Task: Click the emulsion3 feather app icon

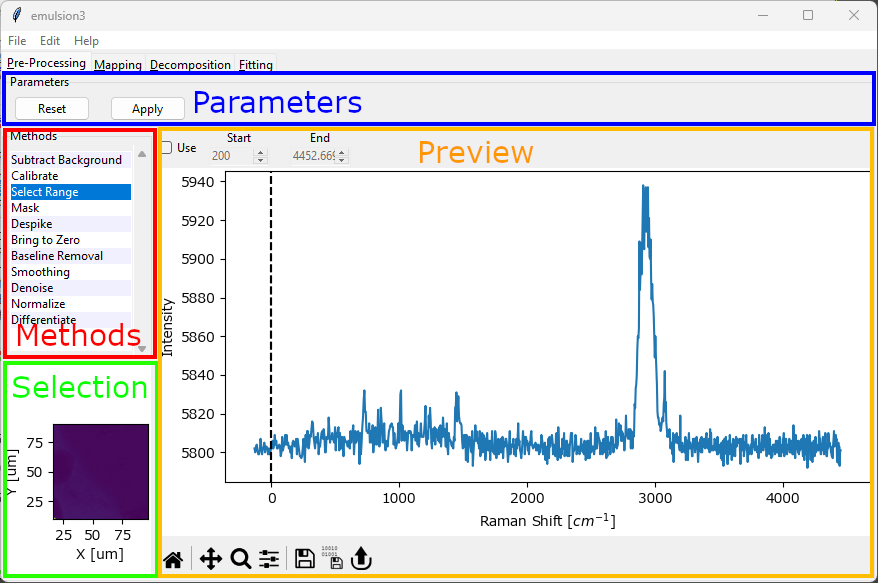Action: click(x=16, y=15)
